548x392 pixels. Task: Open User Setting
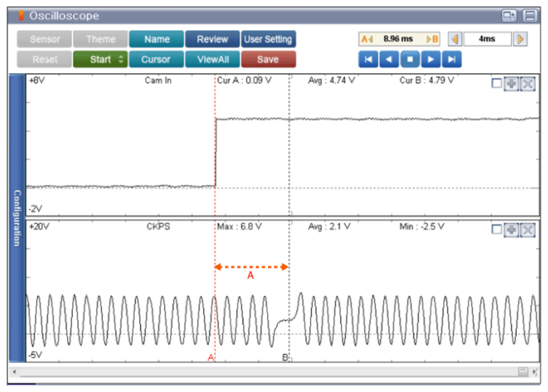[268, 39]
